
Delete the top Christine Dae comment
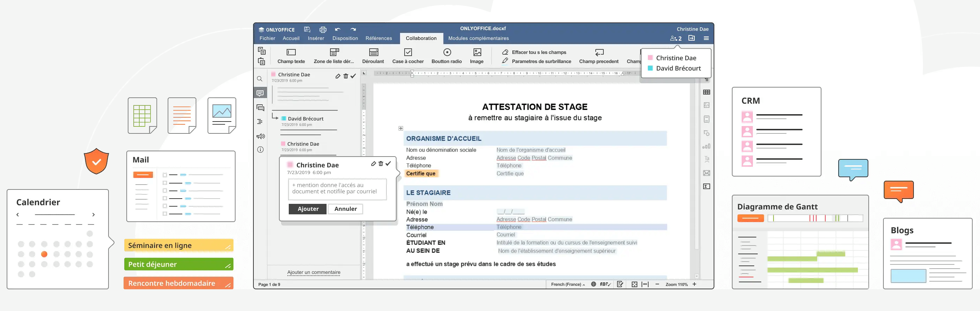coord(345,76)
